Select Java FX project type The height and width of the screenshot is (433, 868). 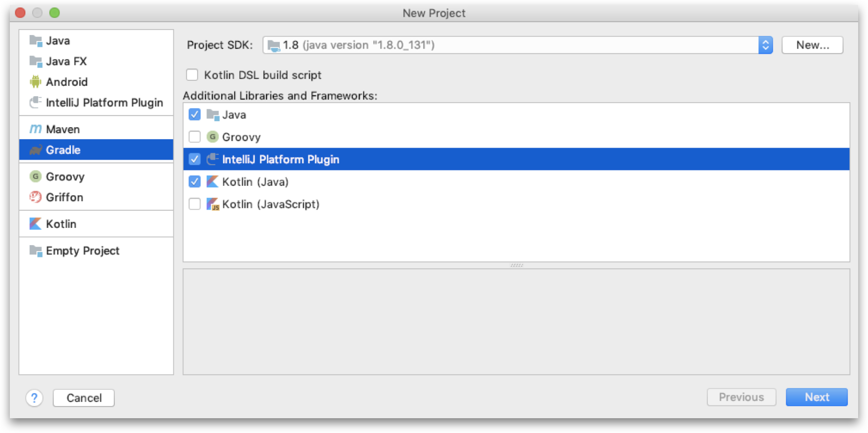point(96,61)
